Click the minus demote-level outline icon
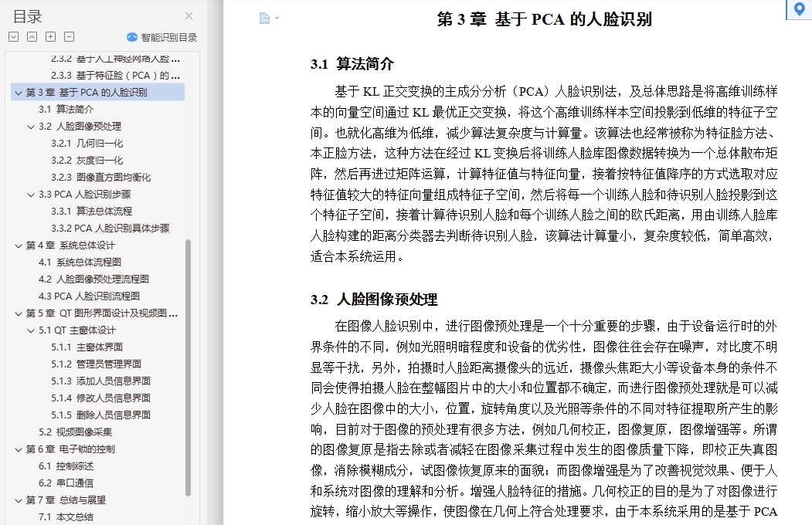This screenshot has height=525, width=812. (x=70, y=37)
